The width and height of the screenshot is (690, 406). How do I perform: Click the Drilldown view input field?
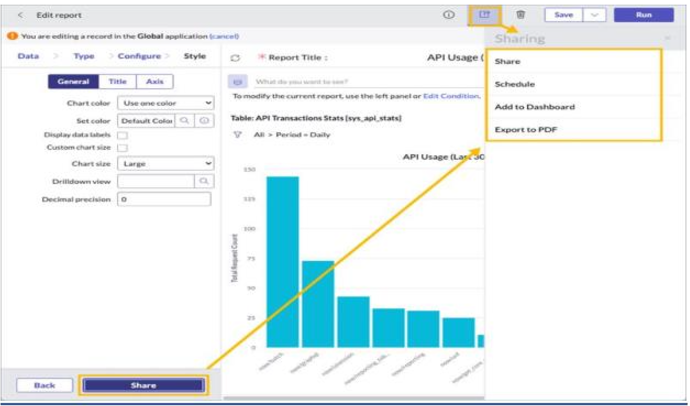[x=156, y=181]
